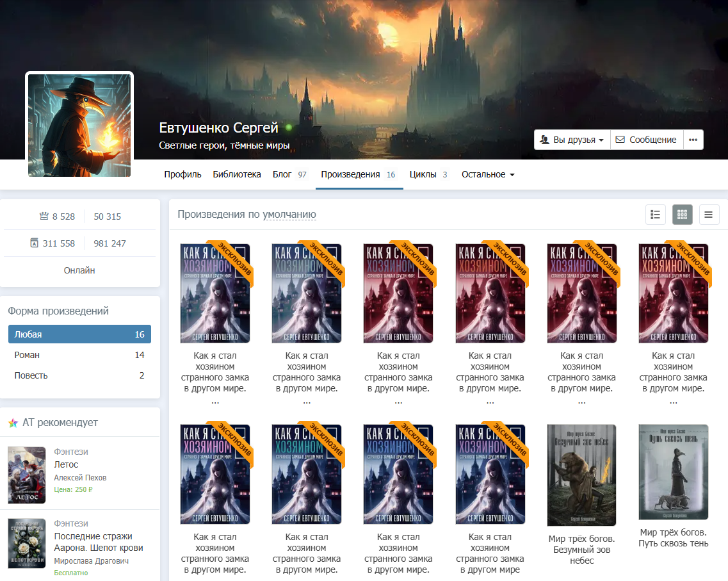Image resolution: width=728 pixels, height=581 pixels.
Task: Click the three-dots more options button
Action: 693,140
